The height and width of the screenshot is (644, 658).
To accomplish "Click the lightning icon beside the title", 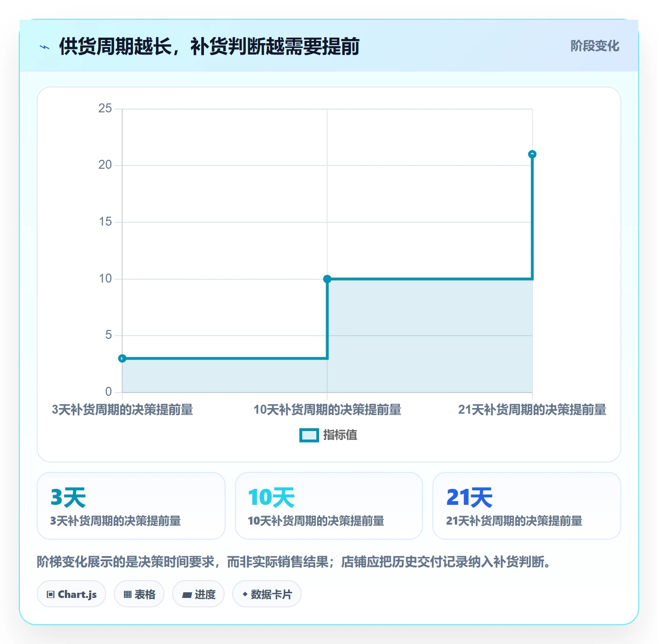I will (x=45, y=47).
